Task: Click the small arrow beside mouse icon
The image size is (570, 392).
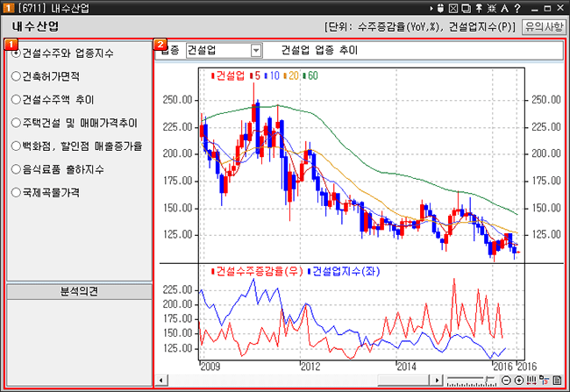Action: tap(431, 8)
